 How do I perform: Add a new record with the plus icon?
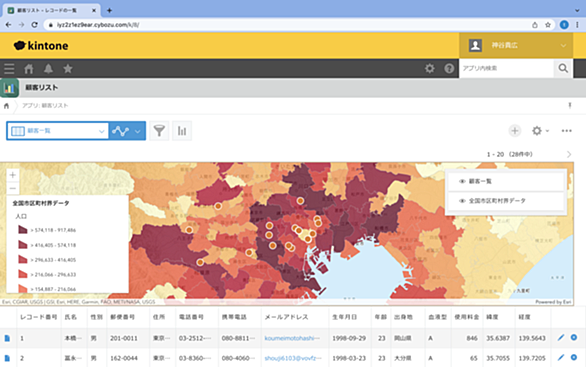pos(515,131)
